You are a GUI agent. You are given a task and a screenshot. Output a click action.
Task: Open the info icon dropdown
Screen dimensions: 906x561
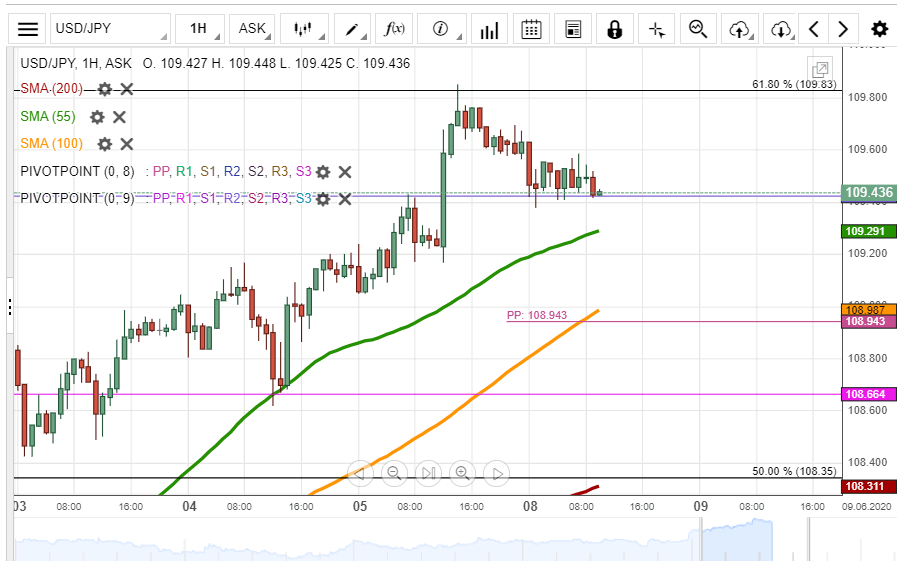[441, 29]
